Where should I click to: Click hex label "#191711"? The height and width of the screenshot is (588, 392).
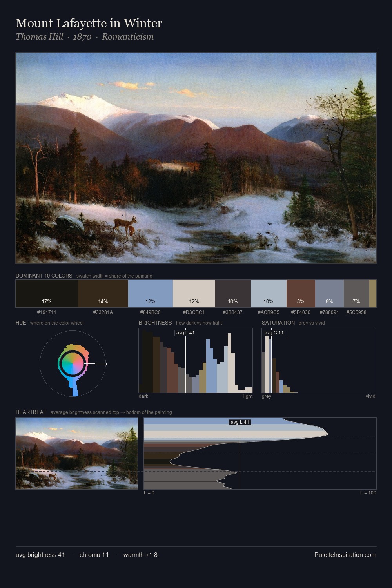click(47, 312)
